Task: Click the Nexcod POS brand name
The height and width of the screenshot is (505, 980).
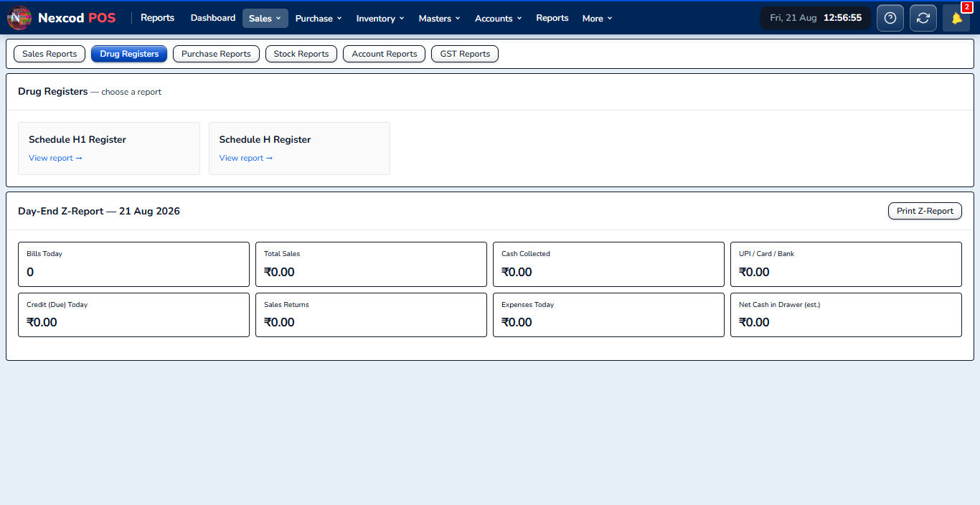Action: pos(77,18)
